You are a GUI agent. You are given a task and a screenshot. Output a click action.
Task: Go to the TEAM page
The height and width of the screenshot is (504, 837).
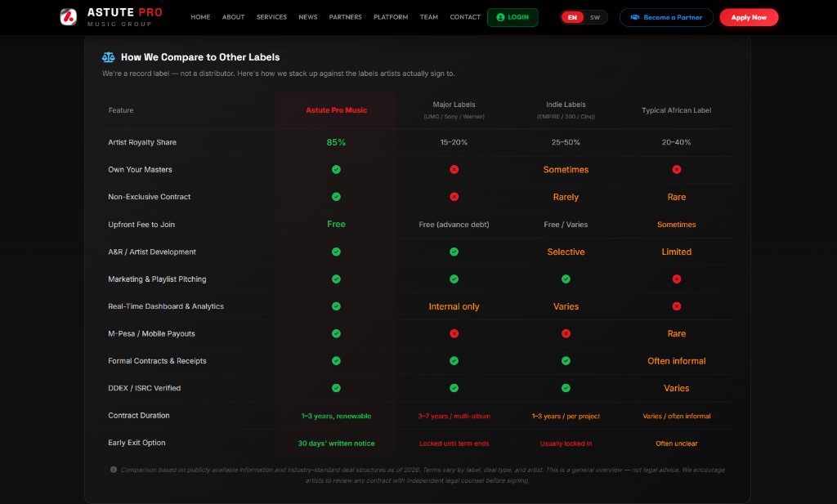[x=428, y=17]
